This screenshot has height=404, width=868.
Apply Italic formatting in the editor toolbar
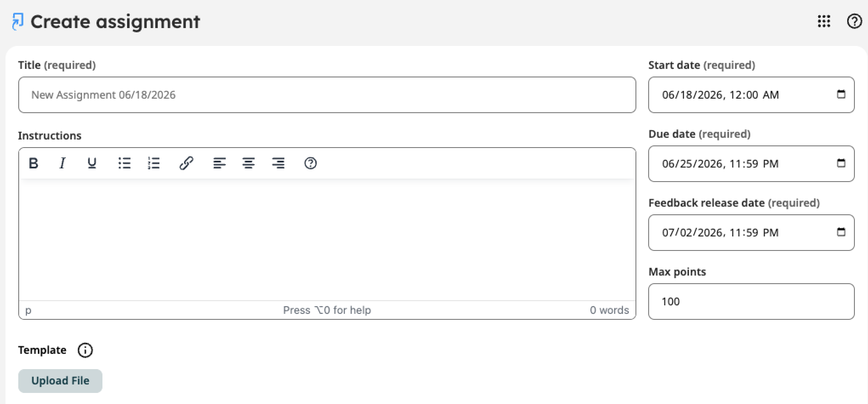[x=62, y=163]
